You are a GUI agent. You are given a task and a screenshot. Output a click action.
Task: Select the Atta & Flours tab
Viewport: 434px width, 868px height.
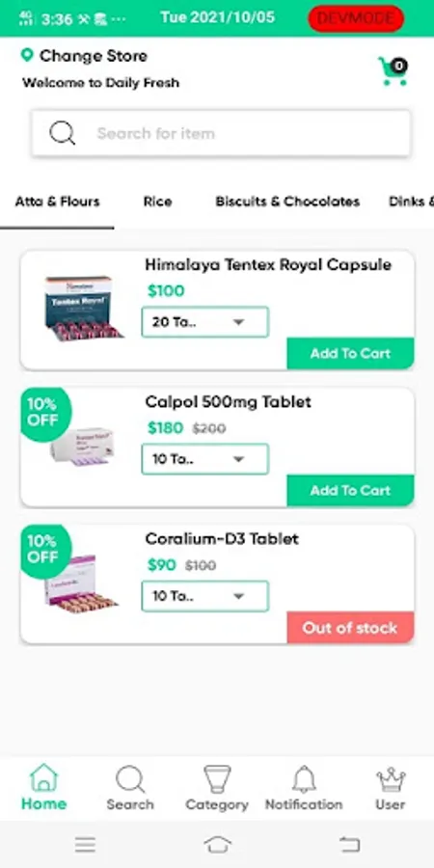click(58, 202)
